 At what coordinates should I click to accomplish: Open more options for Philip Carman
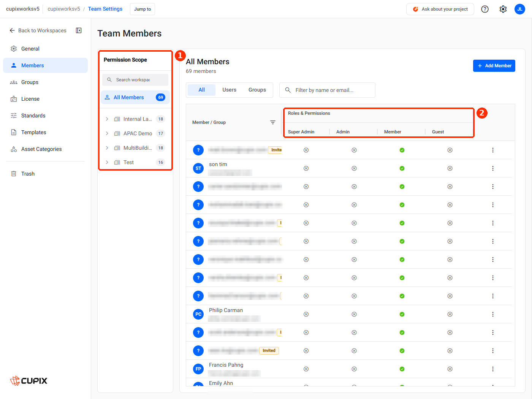coord(493,314)
